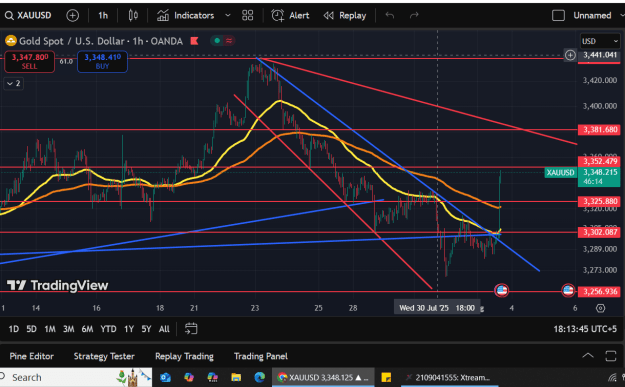Open Copilot from the taskbar

(189, 377)
